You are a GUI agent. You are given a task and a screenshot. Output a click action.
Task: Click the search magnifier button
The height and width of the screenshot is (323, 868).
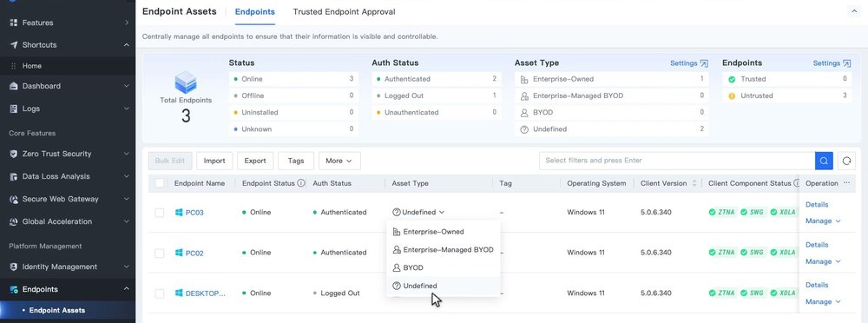pyautogui.click(x=824, y=161)
